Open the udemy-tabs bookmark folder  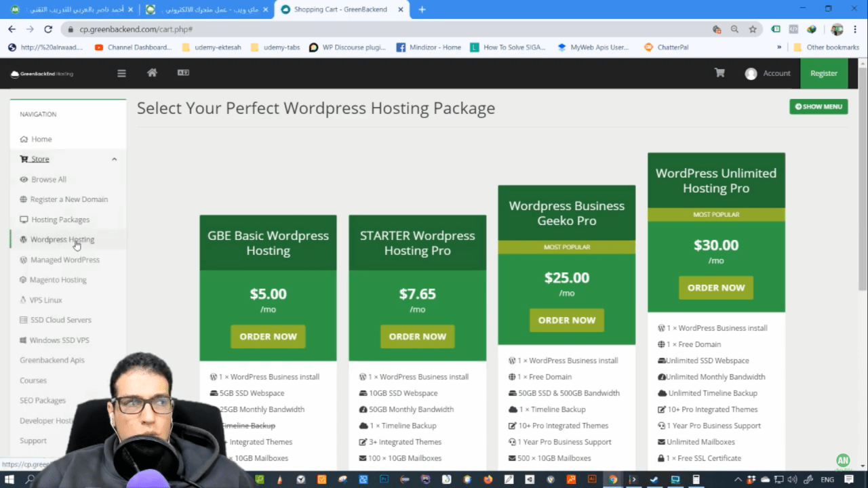[275, 47]
